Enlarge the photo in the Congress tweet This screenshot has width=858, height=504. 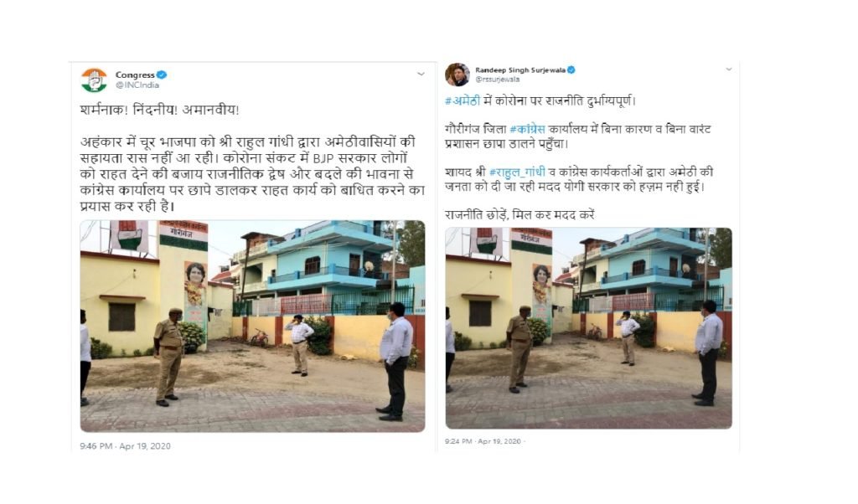click(x=252, y=326)
